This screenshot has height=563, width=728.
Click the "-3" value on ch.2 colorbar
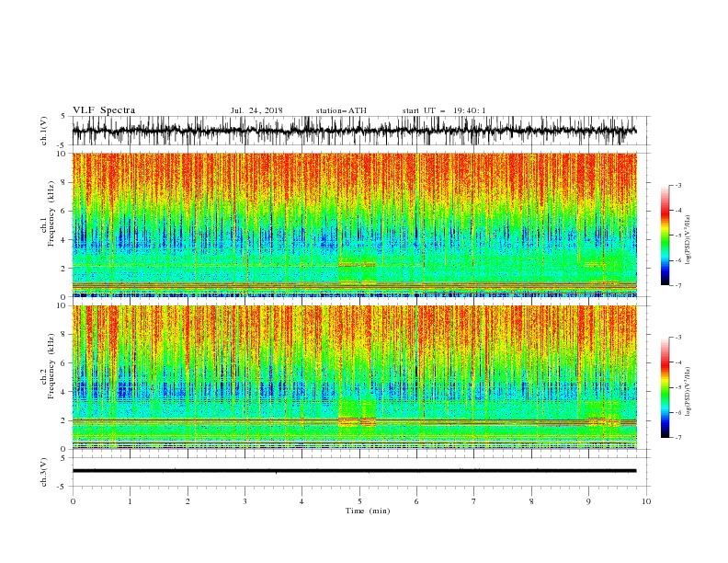tap(678, 338)
